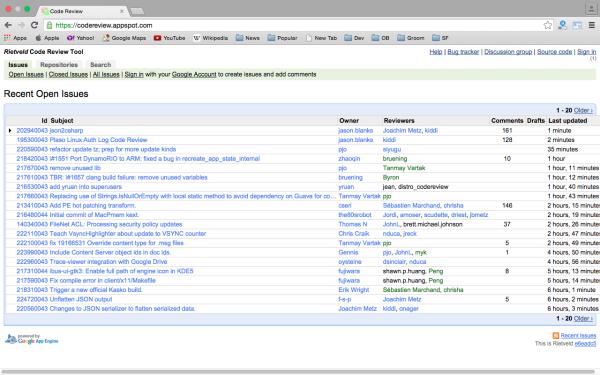
Task: Open the Source code link
Action: (554, 52)
